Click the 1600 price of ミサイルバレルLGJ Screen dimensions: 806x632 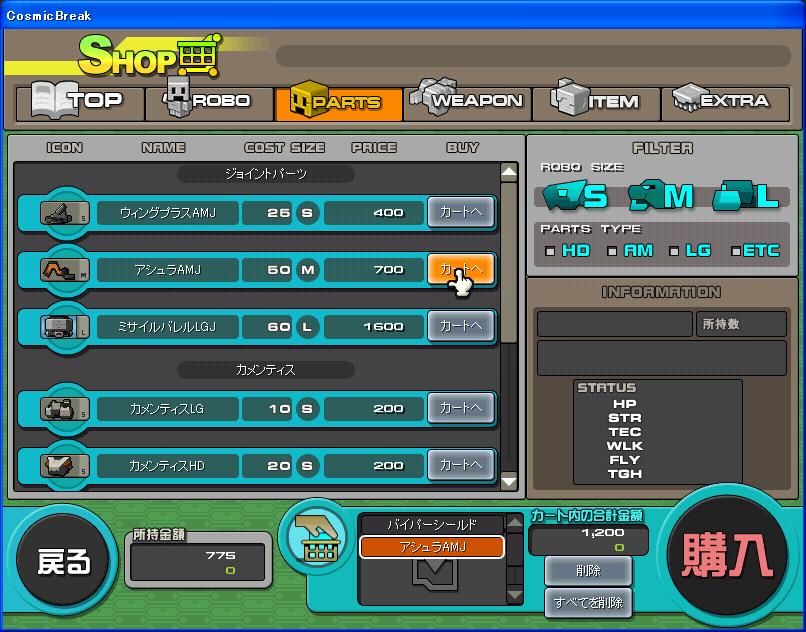tap(374, 327)
